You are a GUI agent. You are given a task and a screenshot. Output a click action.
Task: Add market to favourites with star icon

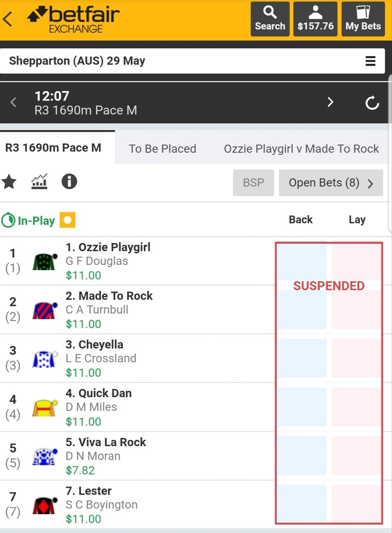[x=9, y=182]
